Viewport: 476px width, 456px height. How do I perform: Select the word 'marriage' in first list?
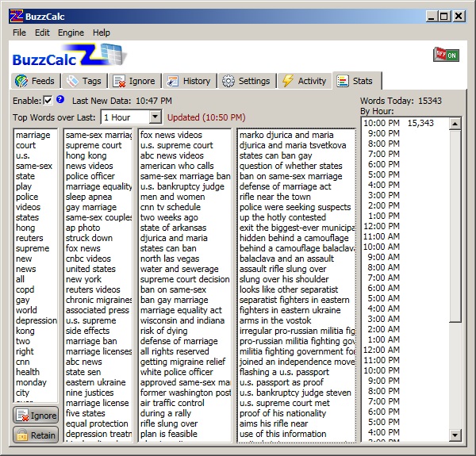pyautogui.click(x=33, y=136)
